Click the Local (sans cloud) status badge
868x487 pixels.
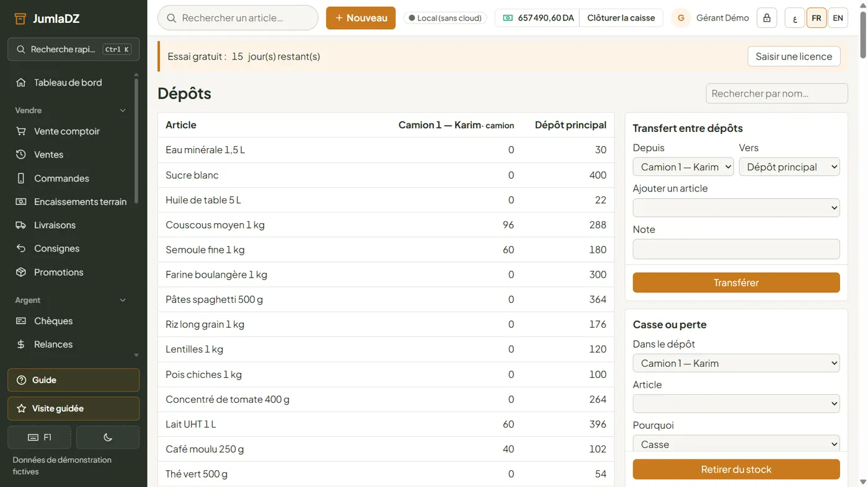[445, 18]
